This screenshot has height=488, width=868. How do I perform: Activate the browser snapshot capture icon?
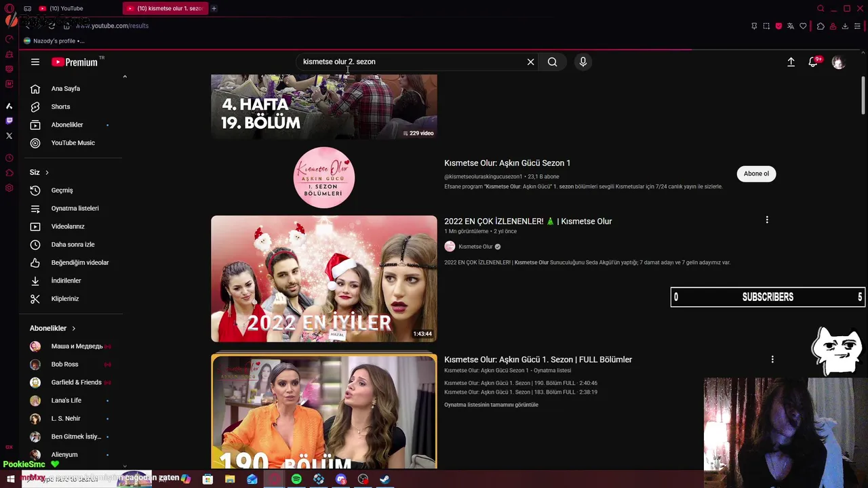[x=766, y=26]
